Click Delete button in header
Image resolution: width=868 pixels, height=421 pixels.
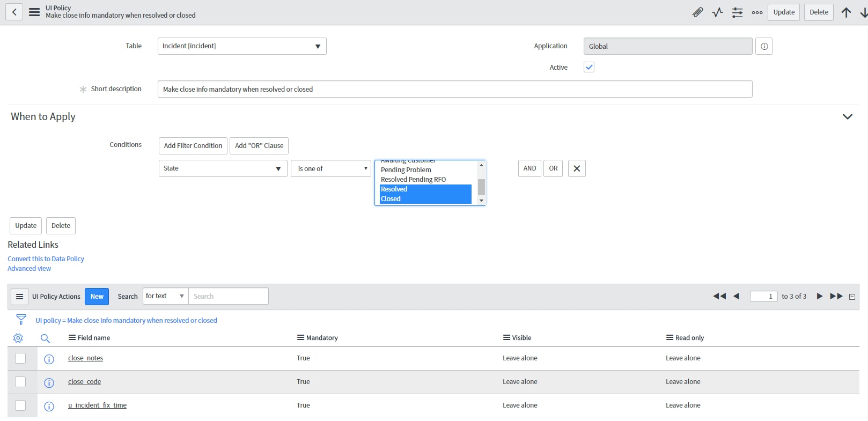[819, 12]
